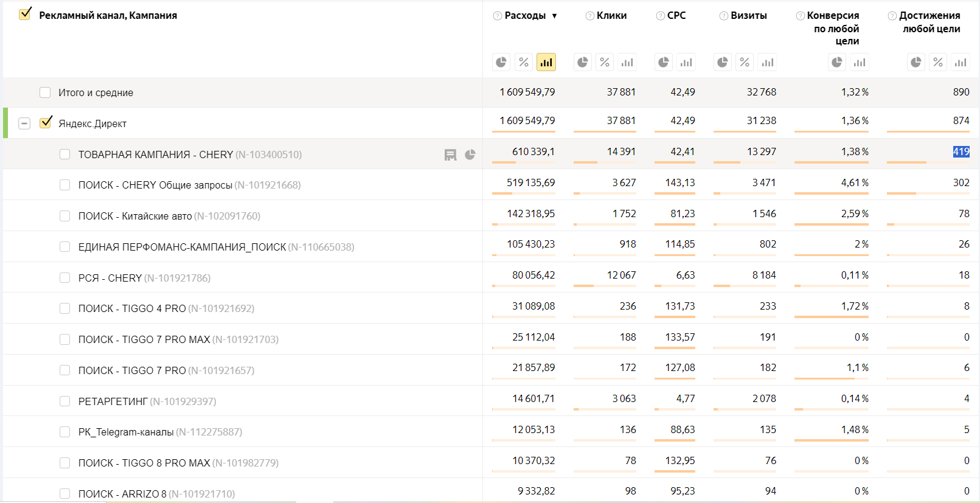
Task: Select 610 339,1 expense cell
Action: pos(533,151)
